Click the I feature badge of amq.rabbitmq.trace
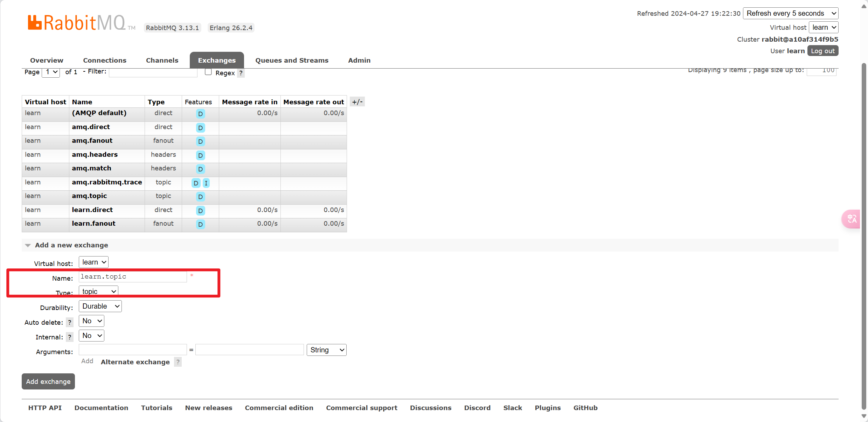Image resolution: width=868 pixels, height=422 pixels. pos(206,183)
